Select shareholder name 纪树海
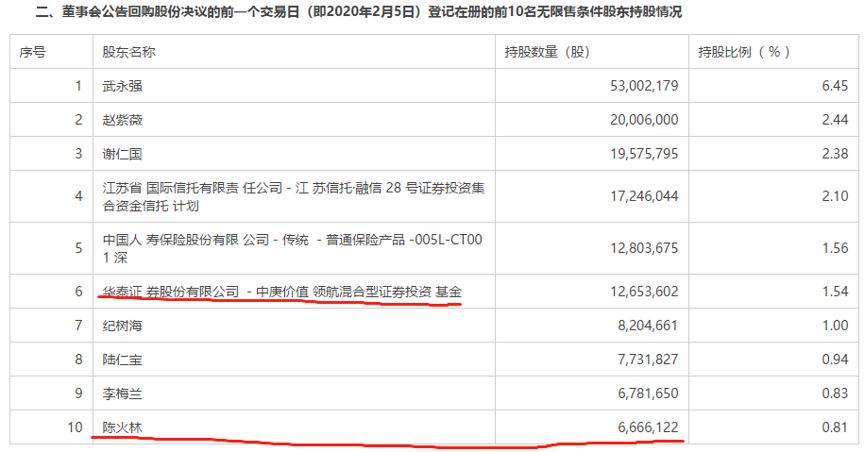Viewport: 865px width, 452px height. [122, 326]
